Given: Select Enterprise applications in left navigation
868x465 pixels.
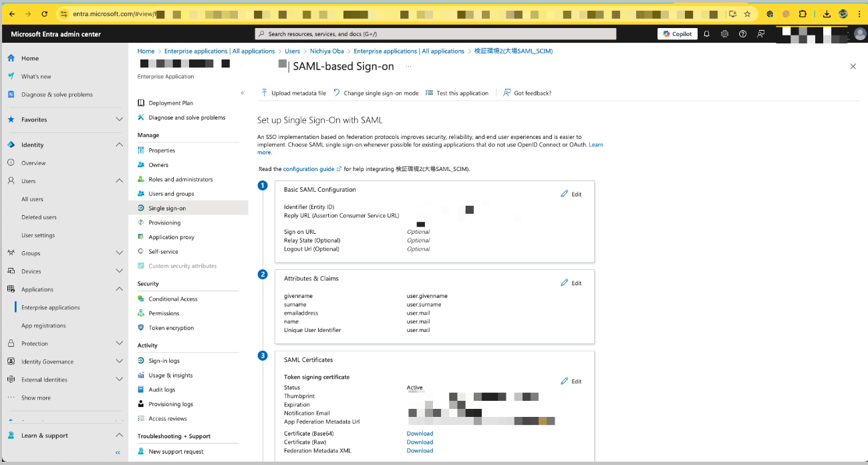Looking at the screenshot, I should click(x=51, y=307).
